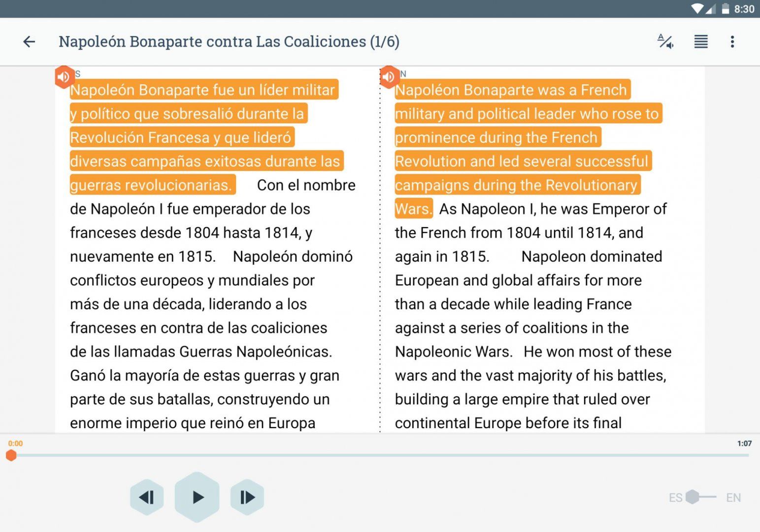The height and width of the screenshot is (532, 760).
Task: Tap the 8:30 clock in status bar
Action: coord(744,9)
